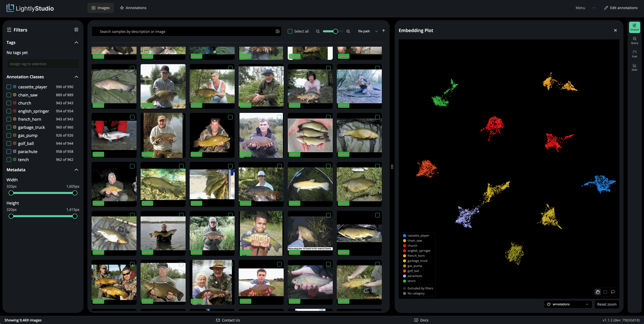Screen dimensions: 644x324
Task: Click the zoom out magnifier icon
Action: [318, 31]
